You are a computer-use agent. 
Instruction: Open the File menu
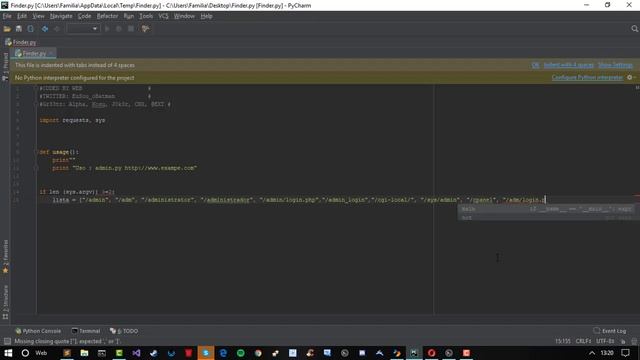(7, 16)
